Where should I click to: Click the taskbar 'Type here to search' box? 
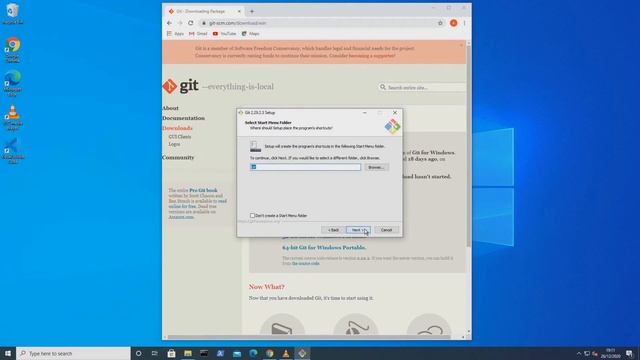(73, 353)
